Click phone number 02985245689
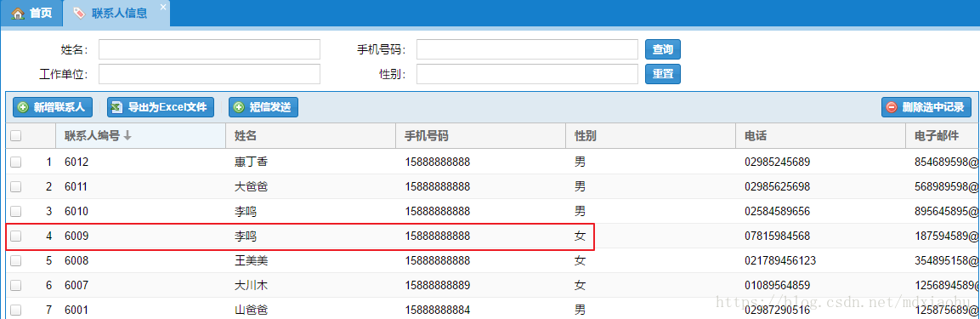Viewport: 980px width, 319px height. pyautogui.click(x=777, y=162)
